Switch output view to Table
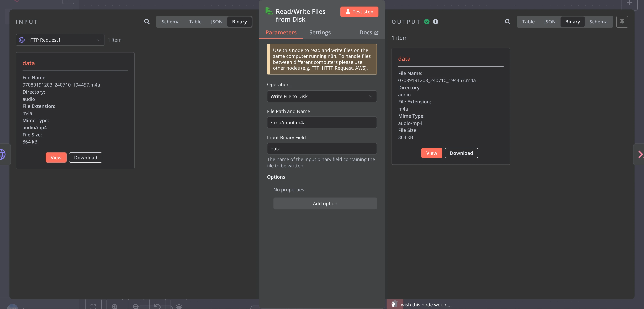The image size is (644, 309). pos(528,22)
